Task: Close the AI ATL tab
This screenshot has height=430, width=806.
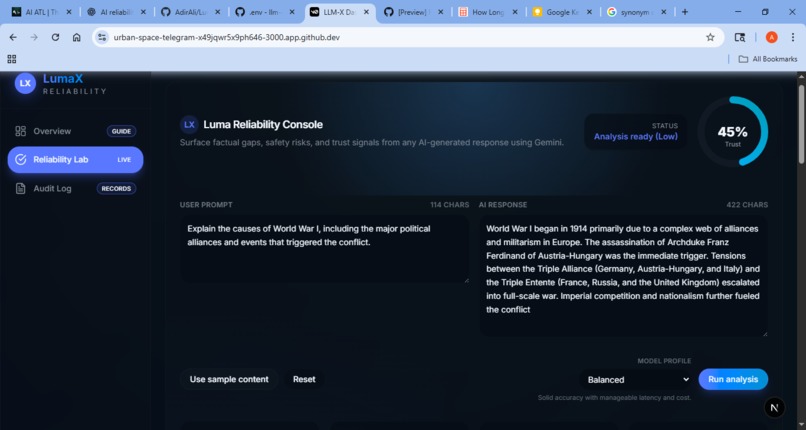Action: click(69, 12)
